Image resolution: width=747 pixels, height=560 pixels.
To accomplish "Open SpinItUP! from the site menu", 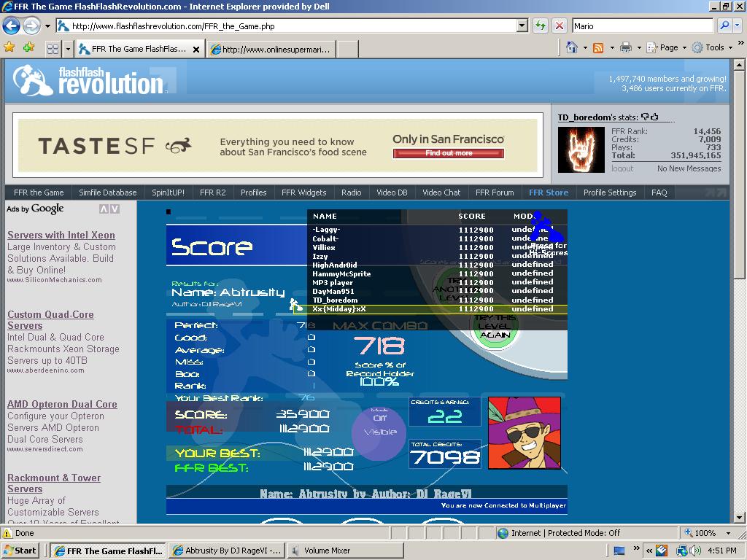I will point(168,192).
